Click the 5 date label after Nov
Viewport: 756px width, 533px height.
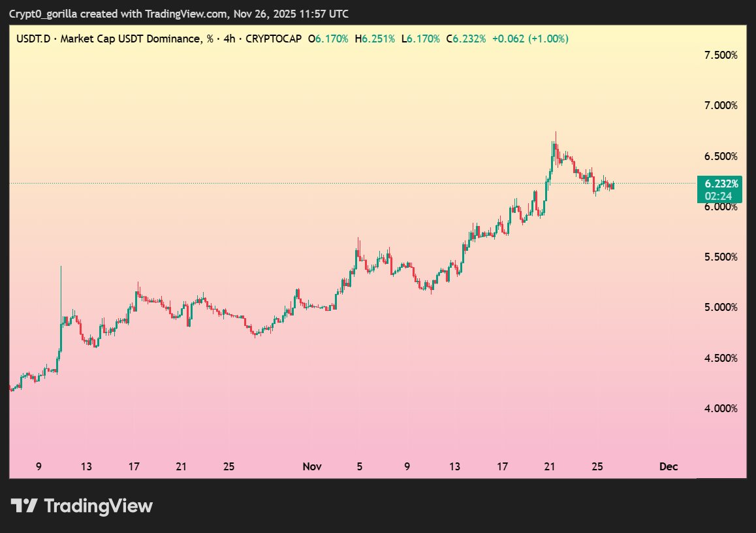coord(359,466)
